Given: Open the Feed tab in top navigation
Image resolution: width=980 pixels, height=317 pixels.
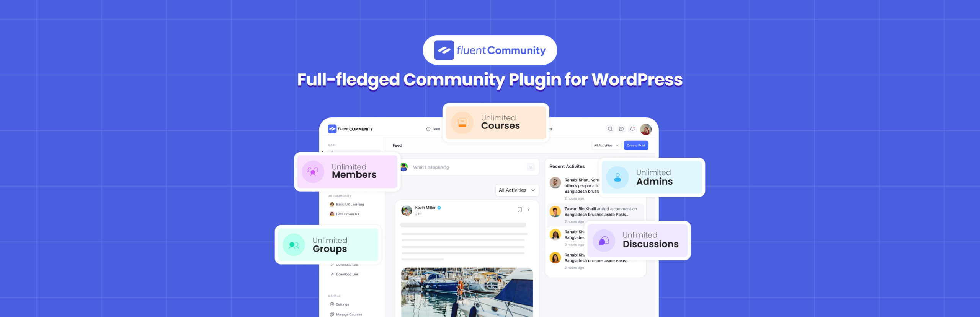Looking at the screenshot, I should pyautogui.click(x=433, y=129).
